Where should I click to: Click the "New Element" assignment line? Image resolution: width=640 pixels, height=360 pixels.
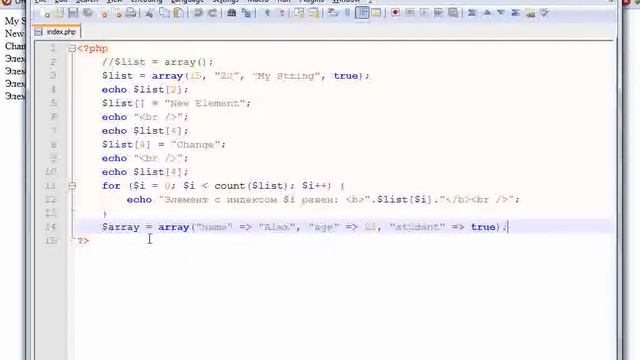(x=176, y=103)
